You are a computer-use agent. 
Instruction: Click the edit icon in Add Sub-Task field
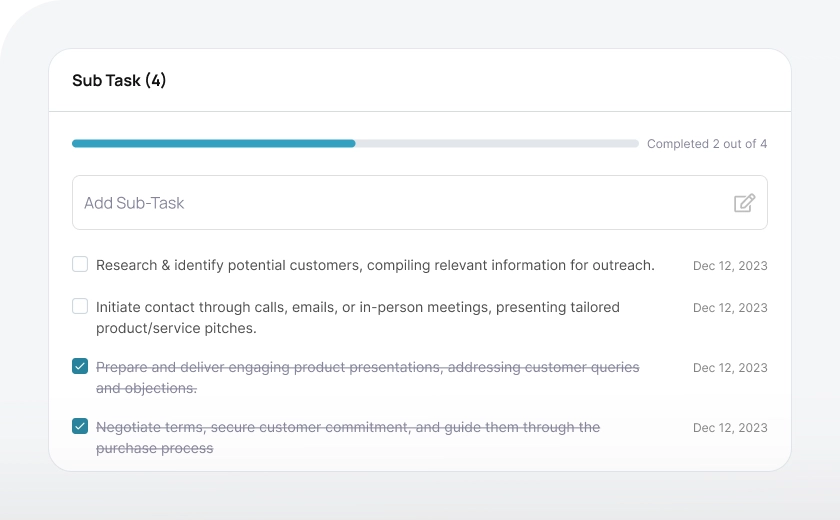click(744, 203)
